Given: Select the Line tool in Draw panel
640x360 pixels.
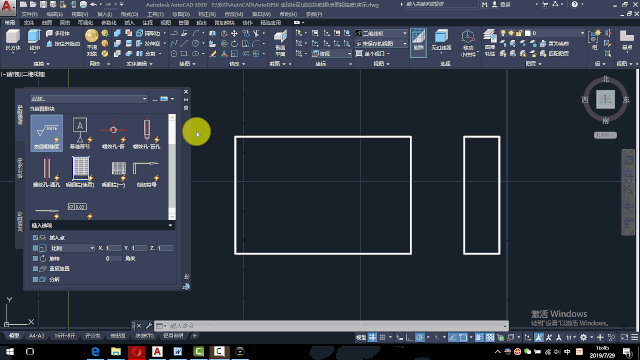Looking at the screenshot, I should (x=184, y=43).
